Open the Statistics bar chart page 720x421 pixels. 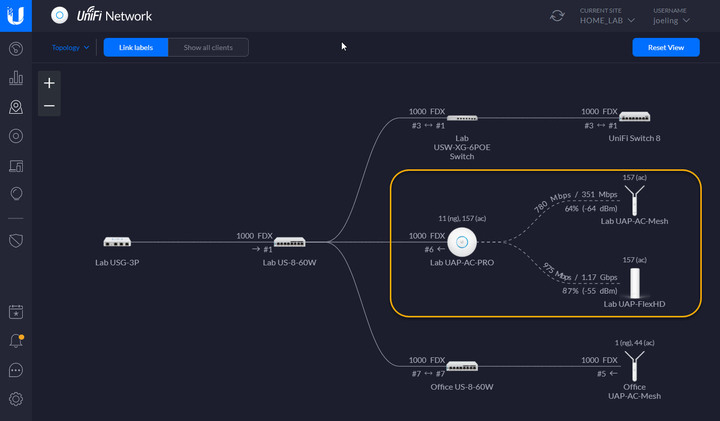pyautogui.click(x=16, y=78)
